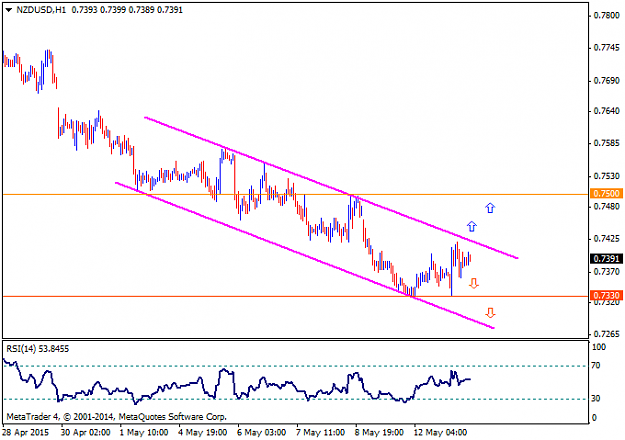The image size is (625, 440).
Task: Click the 12 May 04:00 time label
Action: click(x=440, y=432)
